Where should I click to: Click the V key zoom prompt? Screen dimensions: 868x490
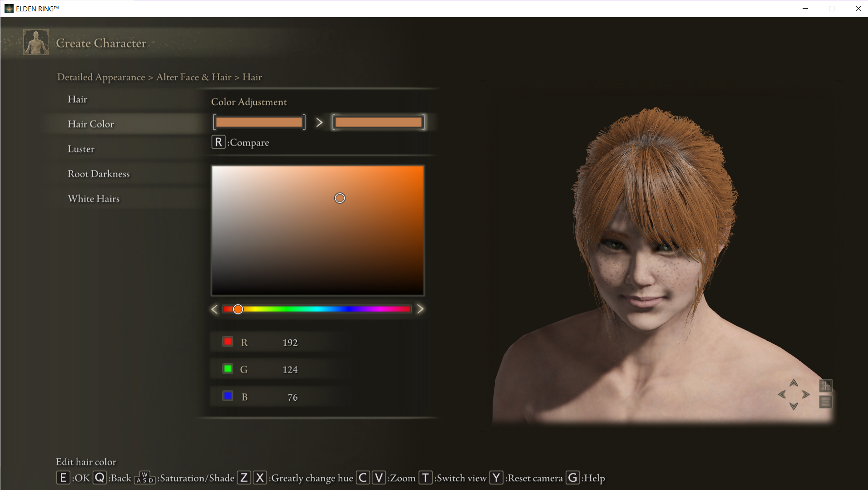coord(379,478)
